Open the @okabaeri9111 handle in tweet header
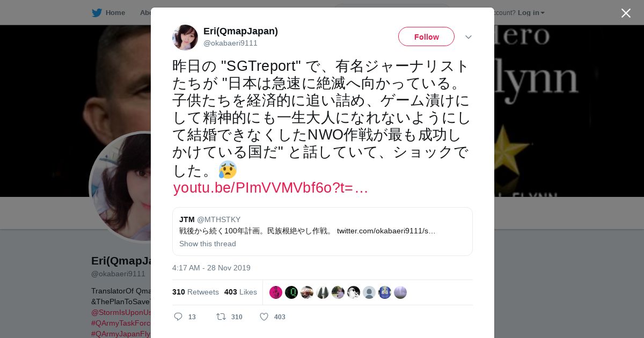The height and width of the screenshot is (338, 644). coord(230,43)
